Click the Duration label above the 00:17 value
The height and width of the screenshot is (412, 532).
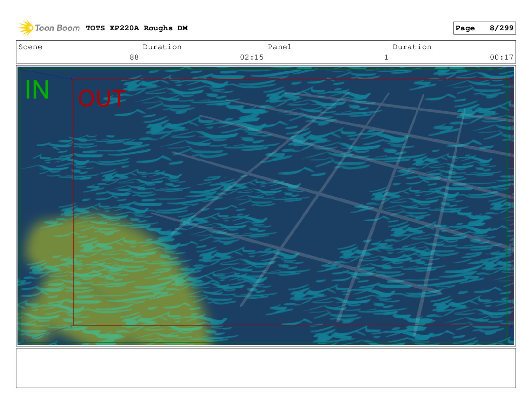tap(412, 47)
